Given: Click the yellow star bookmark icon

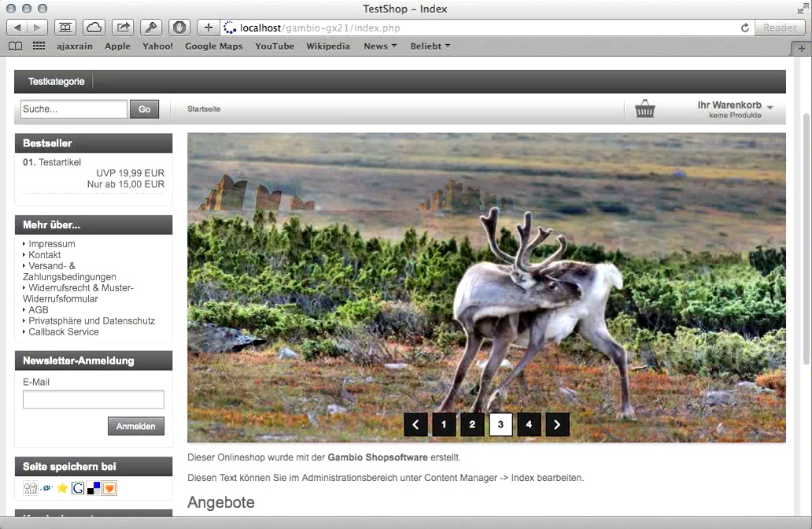Looking at the screenshot, I should pyautogui.click(x=62, y=488).
